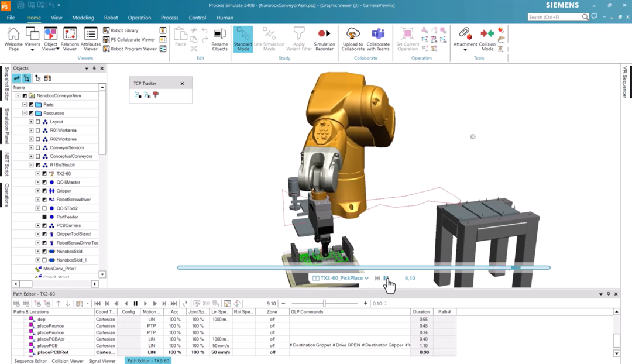This screenshot has width=632, height=364.
Task: Open Objects panel options dropdown
Action: 87,68
